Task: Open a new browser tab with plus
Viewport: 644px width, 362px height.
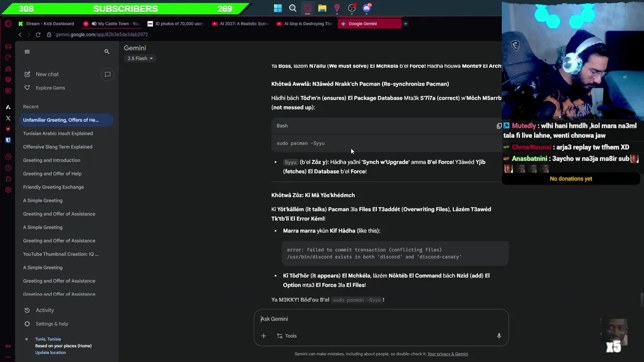Action: click(x=406, y=24)
